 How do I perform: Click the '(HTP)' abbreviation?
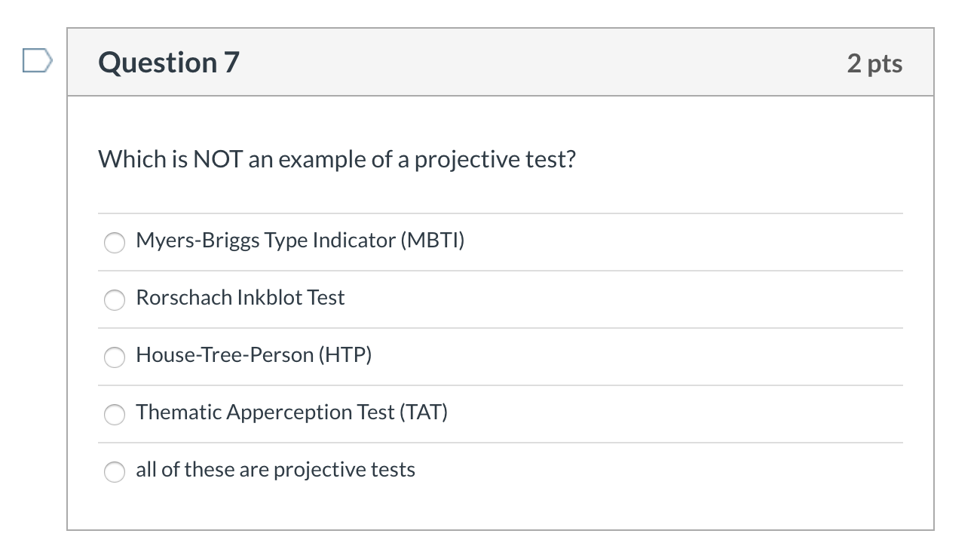pyautogui.click(x=345, y=355)
